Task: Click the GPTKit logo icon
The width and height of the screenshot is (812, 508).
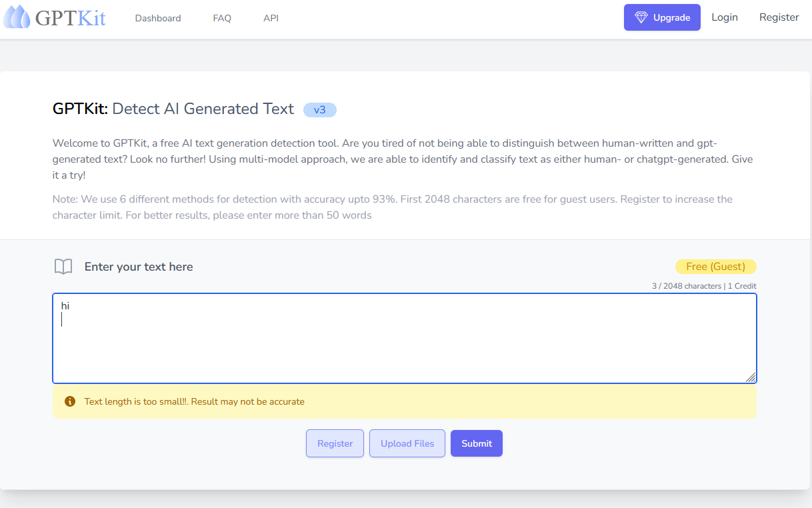Action: coord(18,17)
